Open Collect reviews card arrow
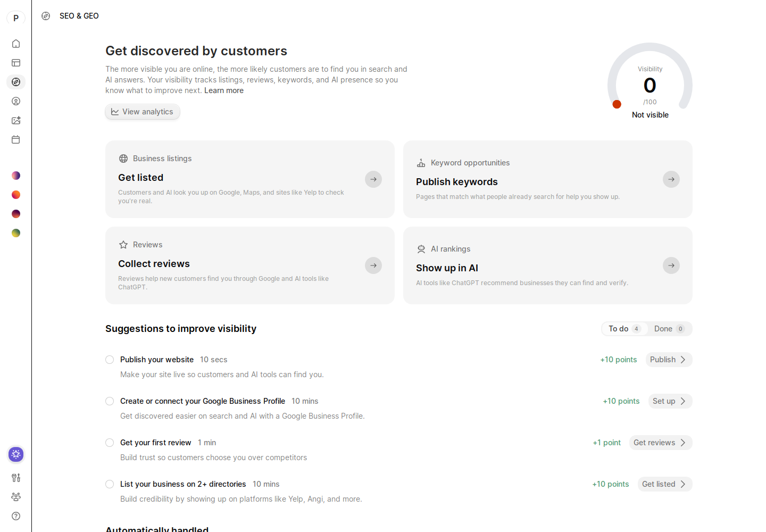The image size is (766, 532). [373, 265]
